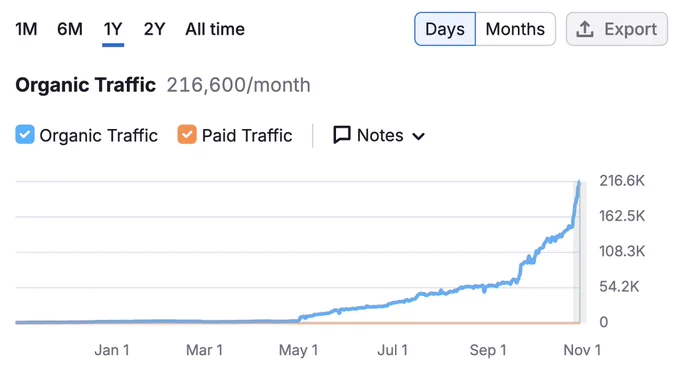Switch granularity to Days
This screenshot has height=375, width=680.
point(445,29)
